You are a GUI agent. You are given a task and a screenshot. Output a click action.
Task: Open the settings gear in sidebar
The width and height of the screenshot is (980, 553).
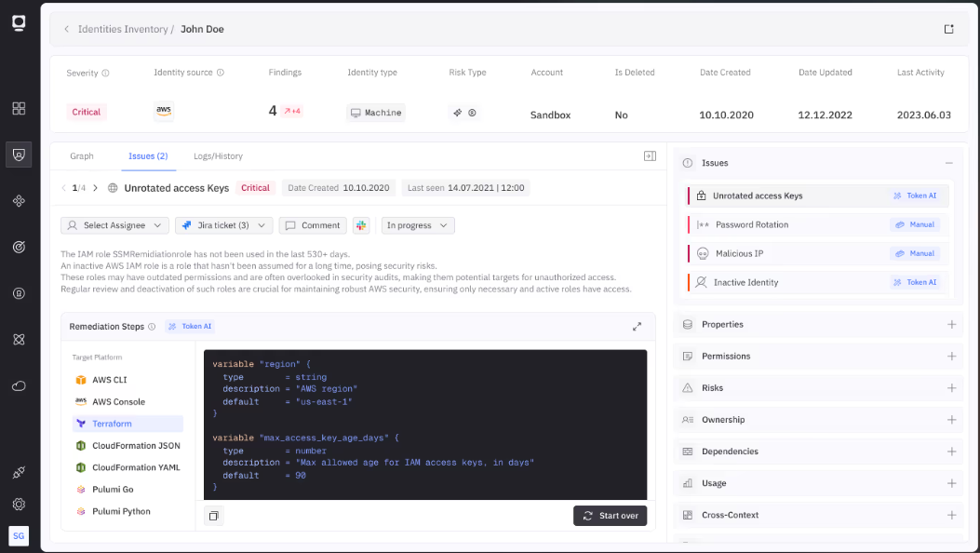click(19, 504)
